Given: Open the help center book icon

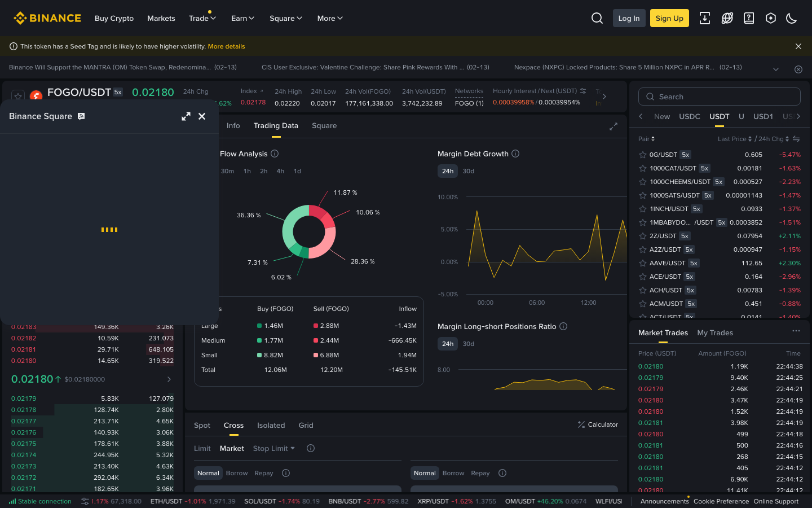Looking at the screenshot, I should [749, 18].
